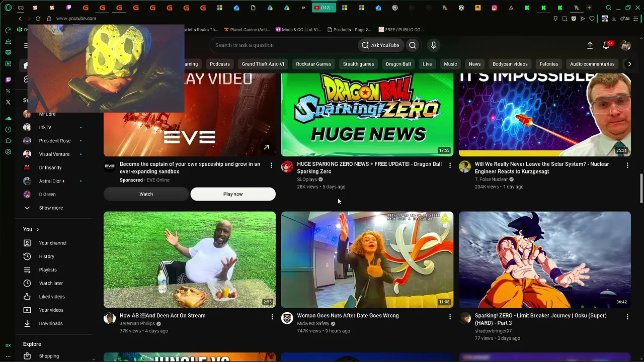644x362 pixels.
Task: Click the magnifier search button
Action: (413, 45)
